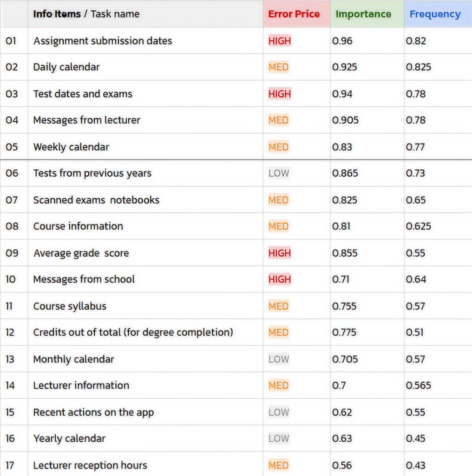Screen dimensions: 472x476
Task: Select the Frequency column header
Action: tap(435, 14)
